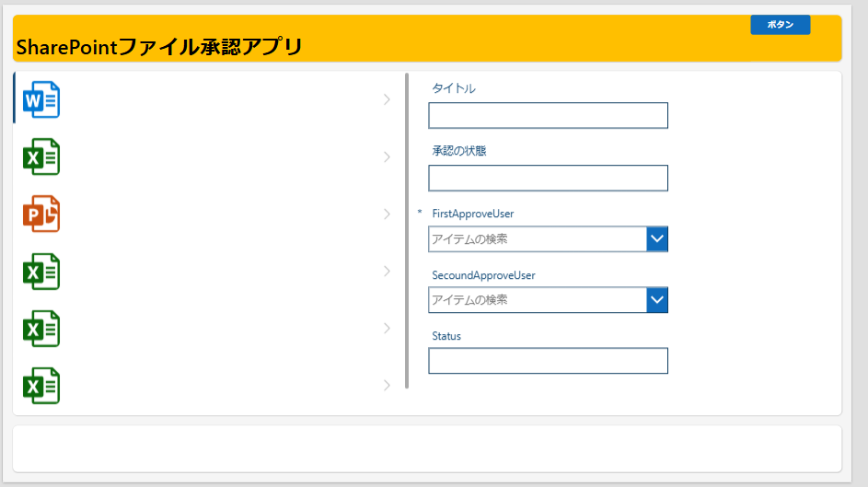Open the chevron of the last row Excel file
Screen dimensions: 868x487
point(387,385)
